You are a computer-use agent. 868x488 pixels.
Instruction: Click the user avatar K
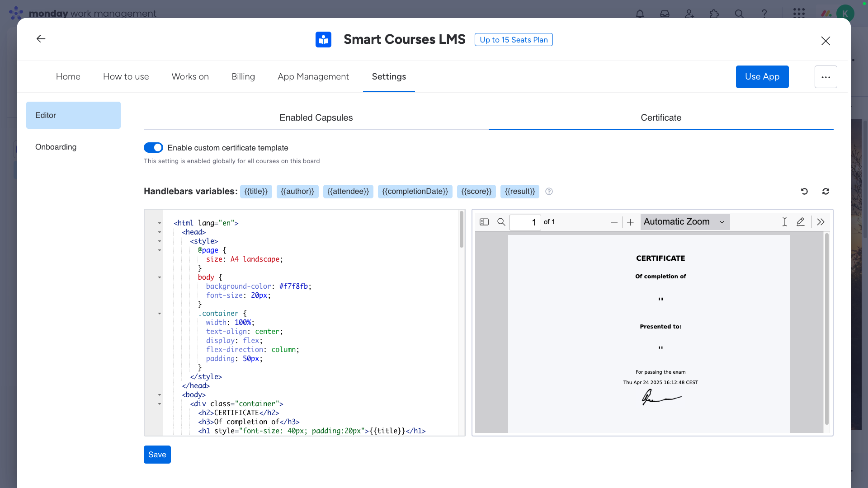coord(845,13)
